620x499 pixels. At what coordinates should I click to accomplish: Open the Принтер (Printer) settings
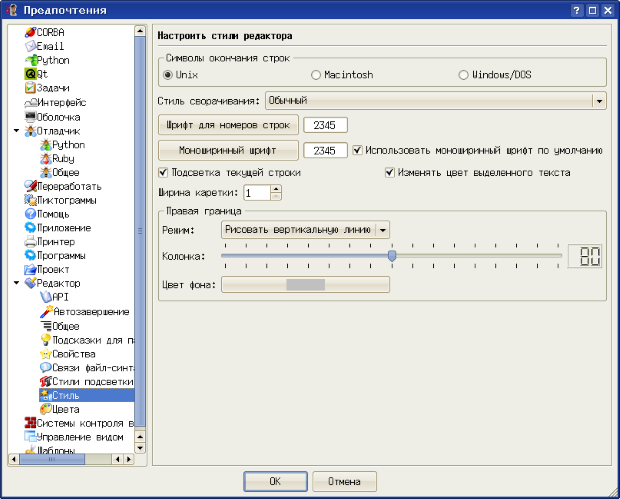click(56, 242)
